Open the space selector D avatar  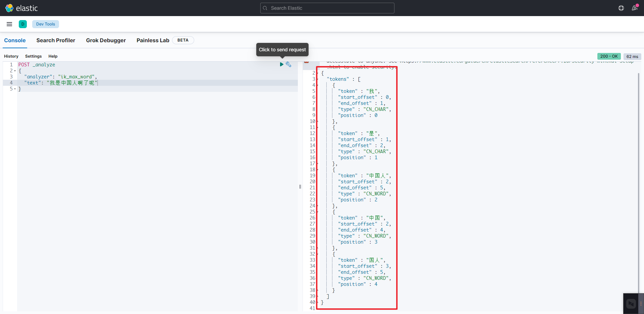coord(23,24)
